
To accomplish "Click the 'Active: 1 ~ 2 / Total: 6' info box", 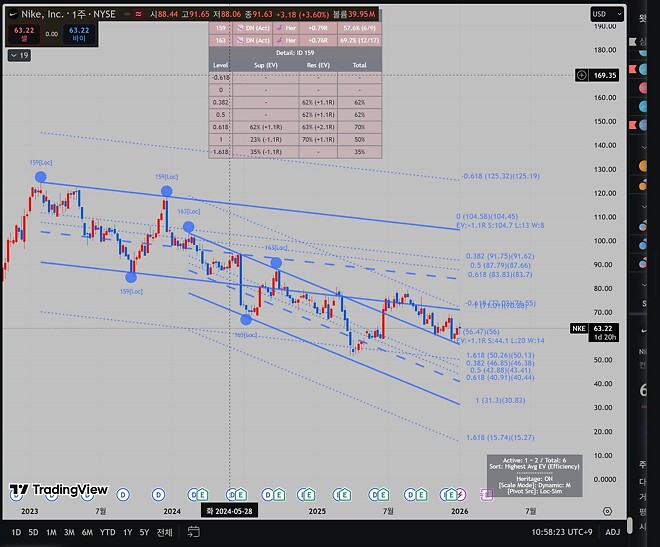I will pyautogui.click(x=535, y=476).
